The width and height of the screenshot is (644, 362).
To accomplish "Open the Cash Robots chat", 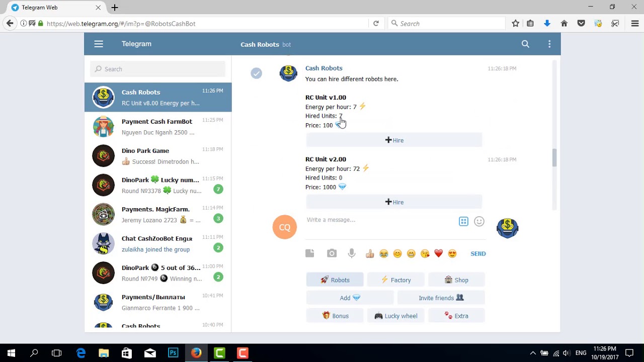I will coord(158,98).
